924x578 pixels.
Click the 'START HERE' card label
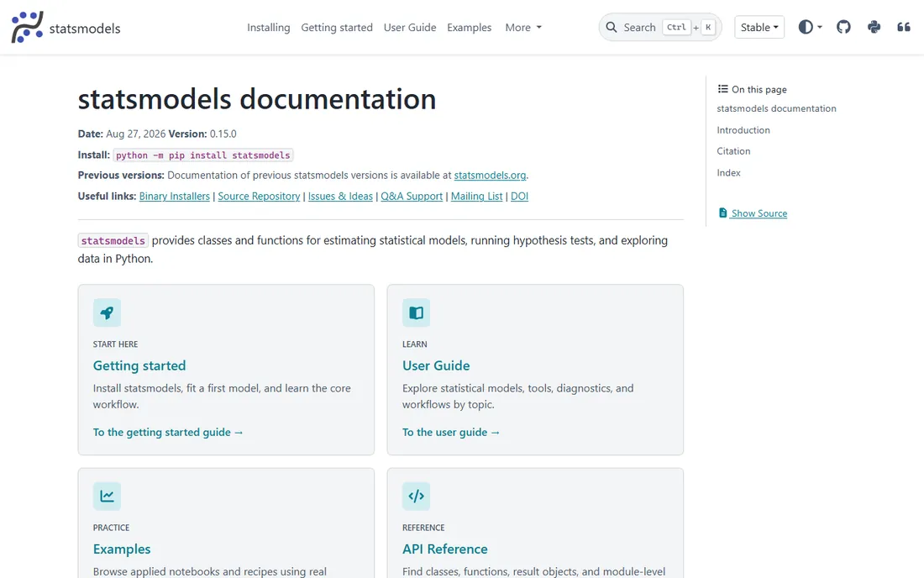coord(116,344)
